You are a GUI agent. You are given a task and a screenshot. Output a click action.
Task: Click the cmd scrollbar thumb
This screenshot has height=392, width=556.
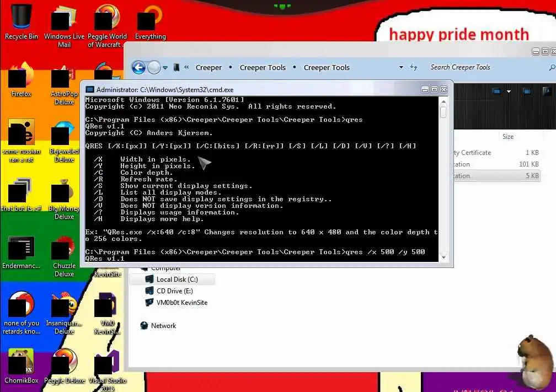(443, 112)
